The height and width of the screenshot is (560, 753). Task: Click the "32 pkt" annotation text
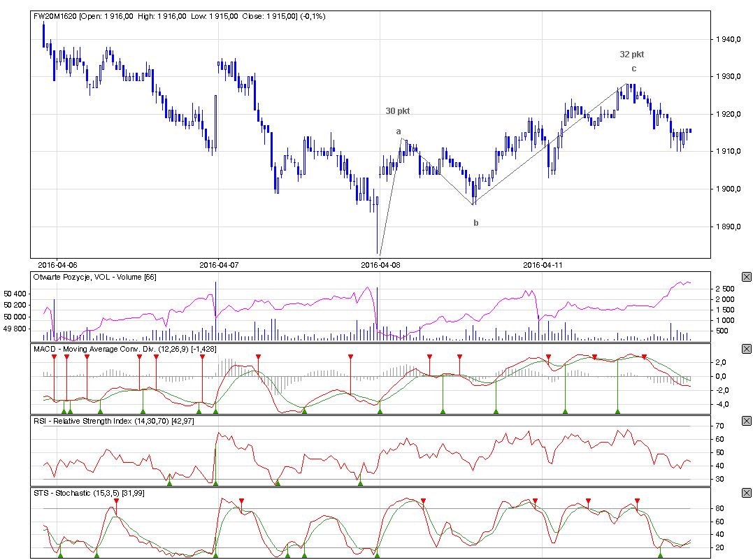(631, 54)
